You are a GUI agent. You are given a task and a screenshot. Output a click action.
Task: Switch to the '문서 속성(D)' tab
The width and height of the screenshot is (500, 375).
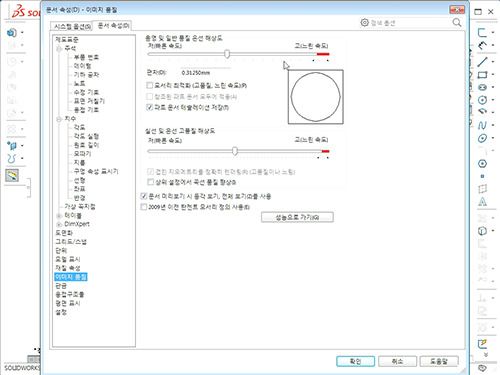pyautogui.click(x=113, y=25)
